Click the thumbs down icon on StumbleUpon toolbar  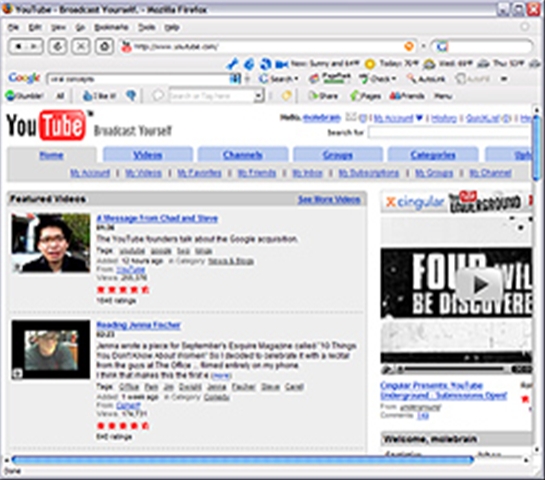tap(131, 96)
